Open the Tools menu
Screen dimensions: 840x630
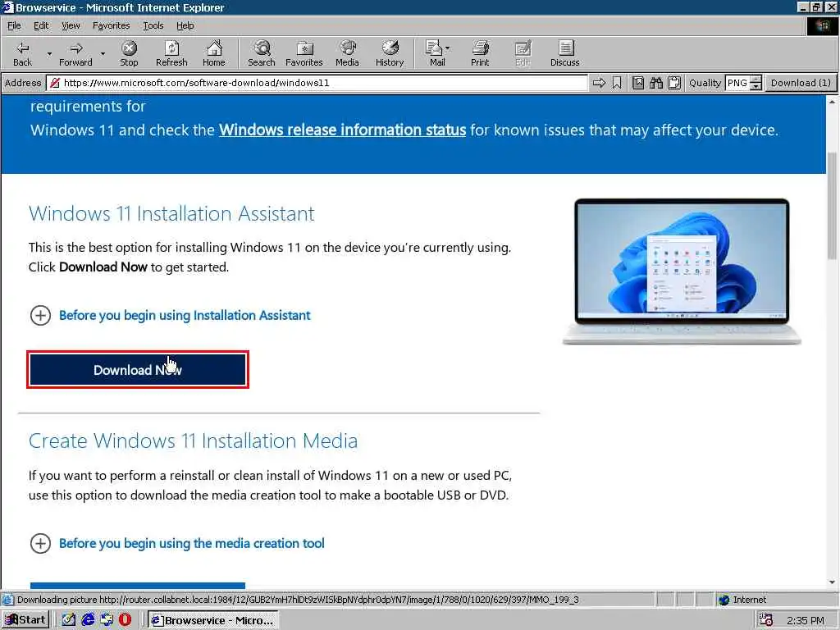point(153,25)
